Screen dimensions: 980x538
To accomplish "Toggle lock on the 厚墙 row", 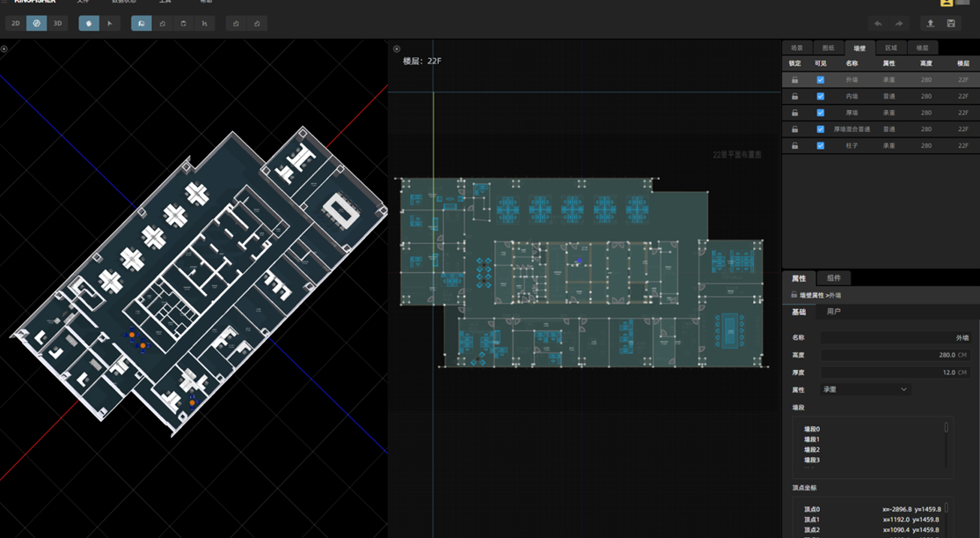I will tap(794, 113).
